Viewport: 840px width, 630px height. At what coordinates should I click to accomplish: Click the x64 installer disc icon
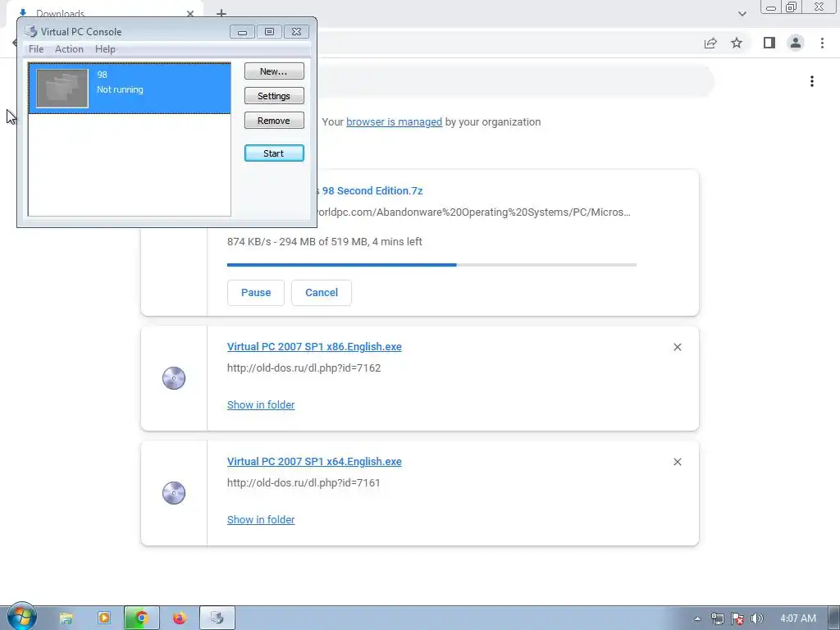174,493
